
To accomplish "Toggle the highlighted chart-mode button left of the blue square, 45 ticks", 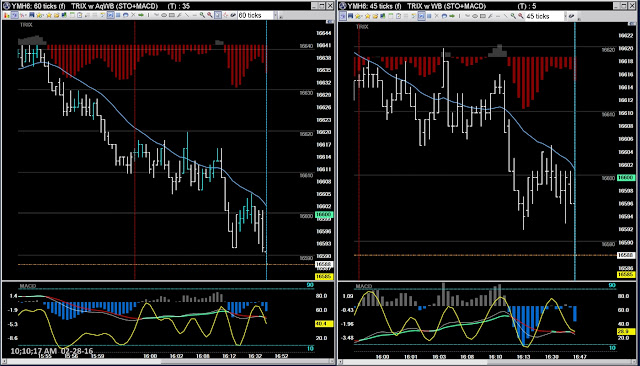I will [x=421, y=16].
